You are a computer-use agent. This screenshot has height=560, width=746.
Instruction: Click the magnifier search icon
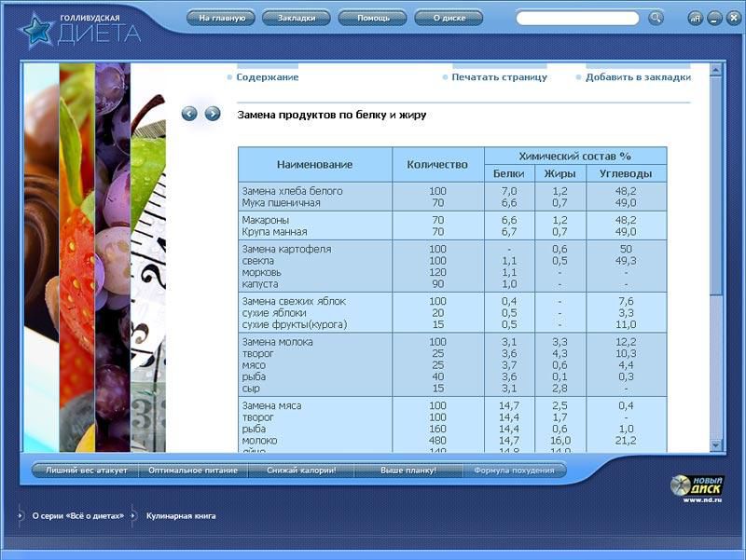(656, 18)
